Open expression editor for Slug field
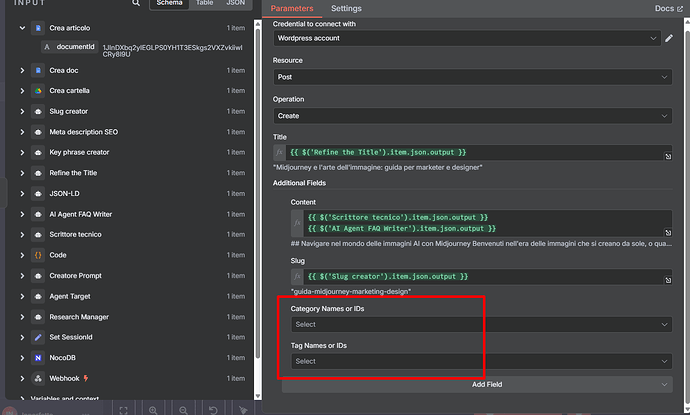Screen dimensions: 690x415 [668, 280]
